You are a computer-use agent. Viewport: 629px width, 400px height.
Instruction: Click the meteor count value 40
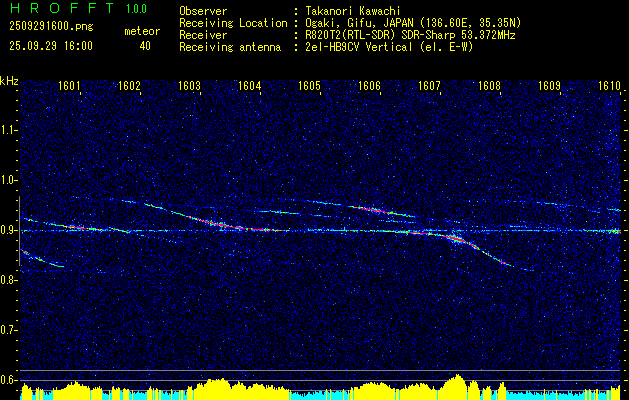coord(145,46)
